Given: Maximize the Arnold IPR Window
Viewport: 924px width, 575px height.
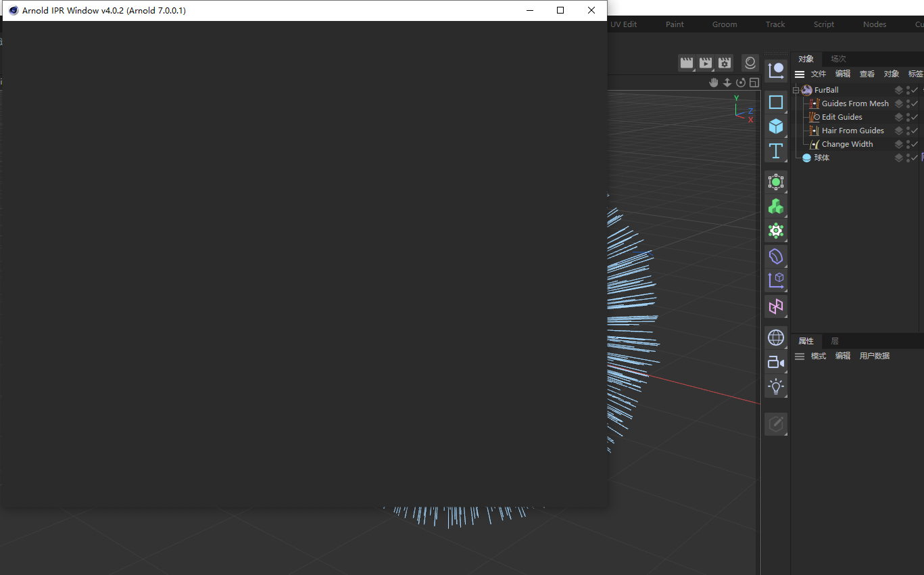Looking at the screenshot, I should (560, 10).
